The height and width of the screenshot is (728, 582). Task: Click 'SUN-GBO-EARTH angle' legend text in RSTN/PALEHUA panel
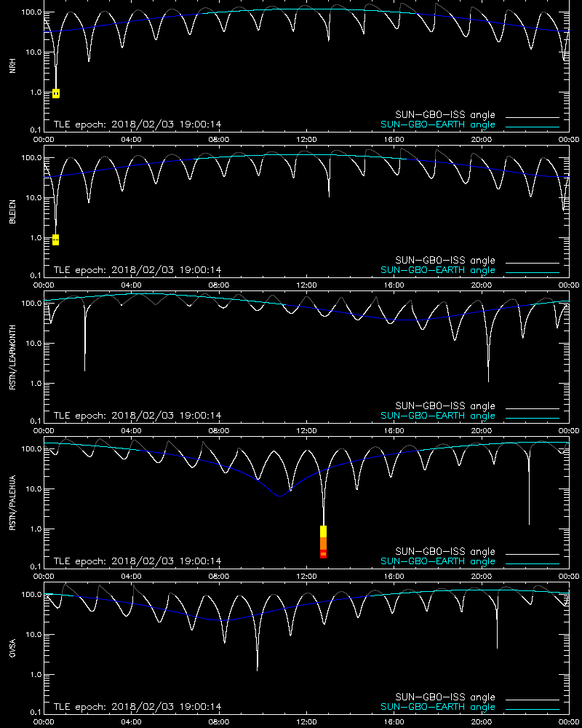point(438,561)
